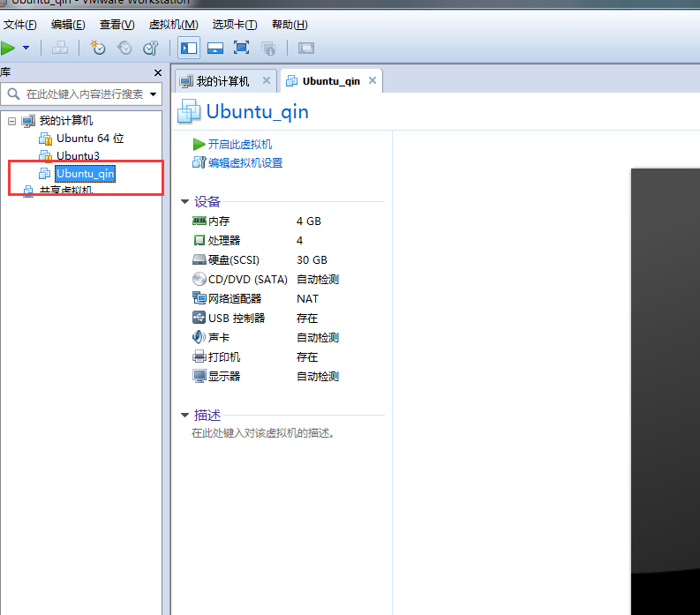The width and height of the screenshot is (700, 615).
Task: Open the 编辑(E) menu
Action: tap(68, 25)
